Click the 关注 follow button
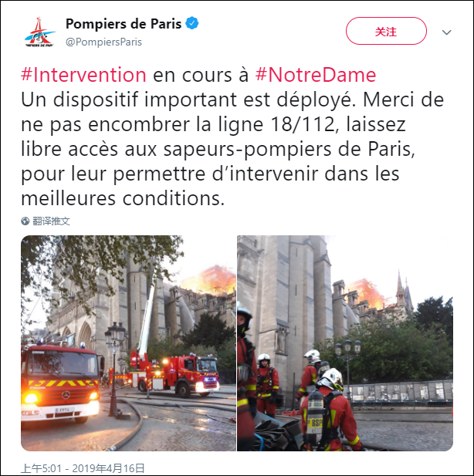 (x=386, y=31)
